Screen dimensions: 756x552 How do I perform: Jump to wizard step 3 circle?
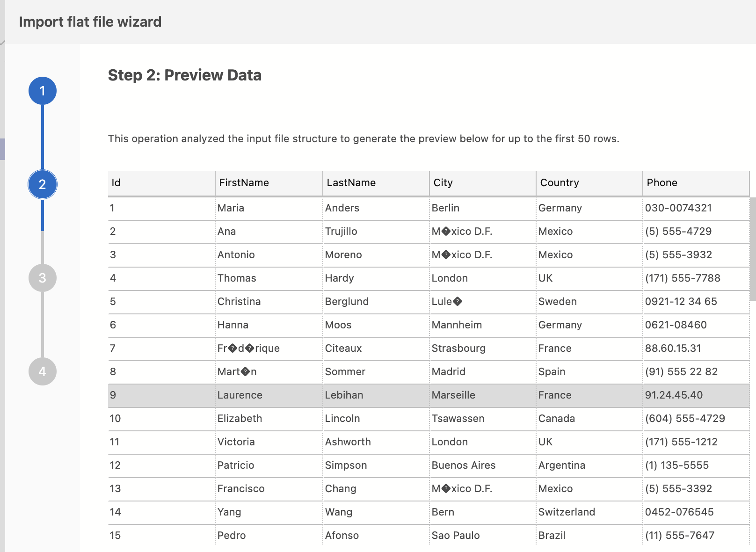[x=43, y=278]
